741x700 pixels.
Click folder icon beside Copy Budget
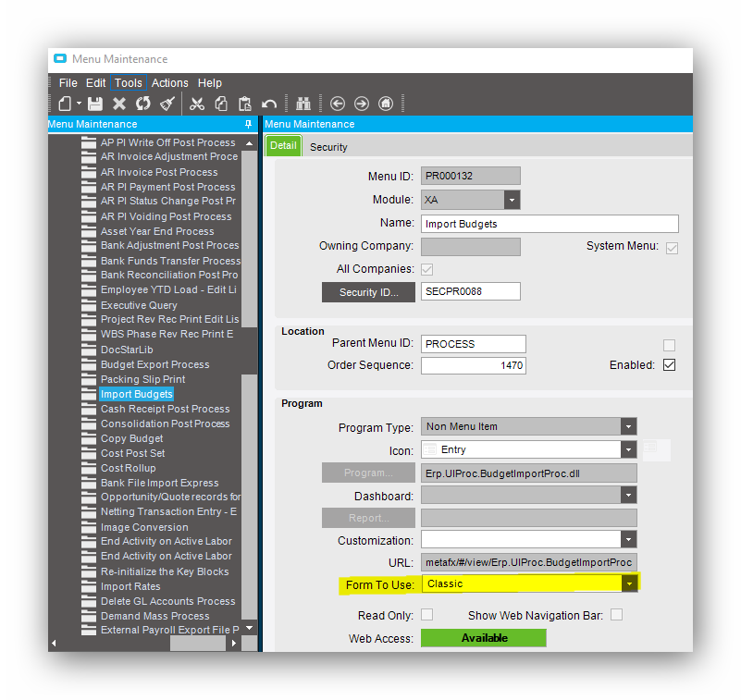click(89, 439)
